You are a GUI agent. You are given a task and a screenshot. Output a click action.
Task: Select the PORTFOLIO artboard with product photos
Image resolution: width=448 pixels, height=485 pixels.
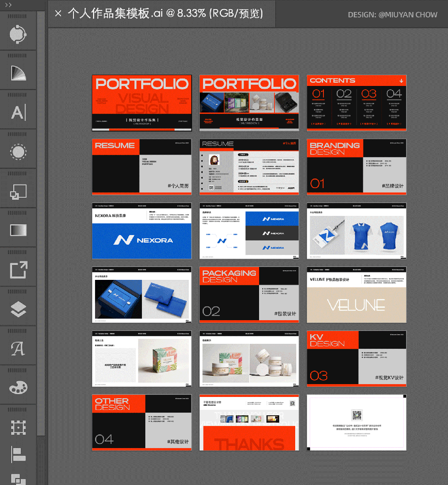[249, 103]
